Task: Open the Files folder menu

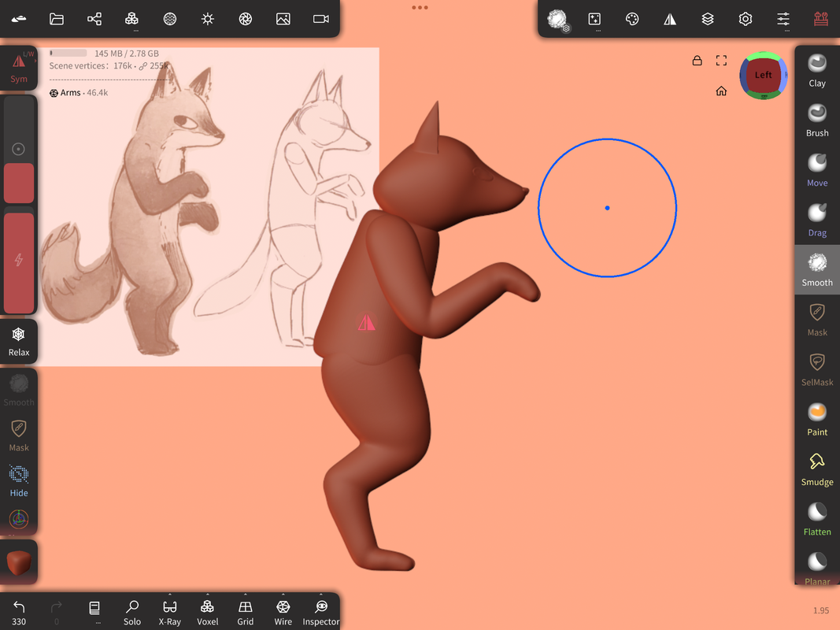Action: (57, 19)
